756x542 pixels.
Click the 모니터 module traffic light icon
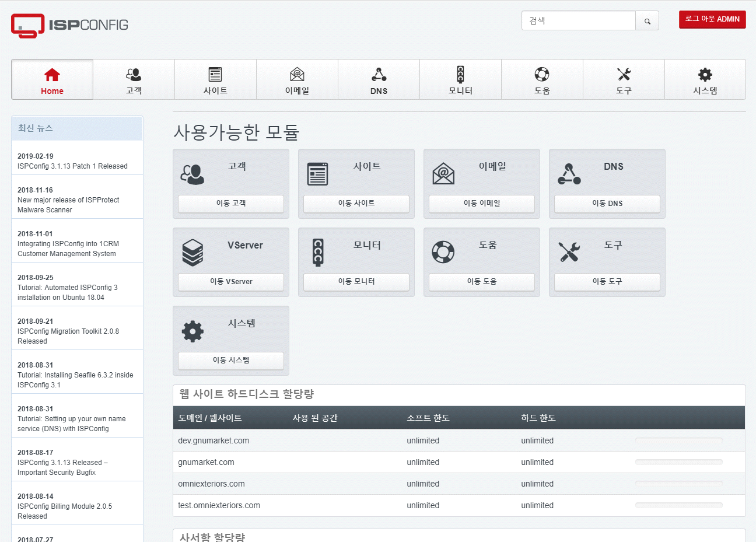[318, 252]
